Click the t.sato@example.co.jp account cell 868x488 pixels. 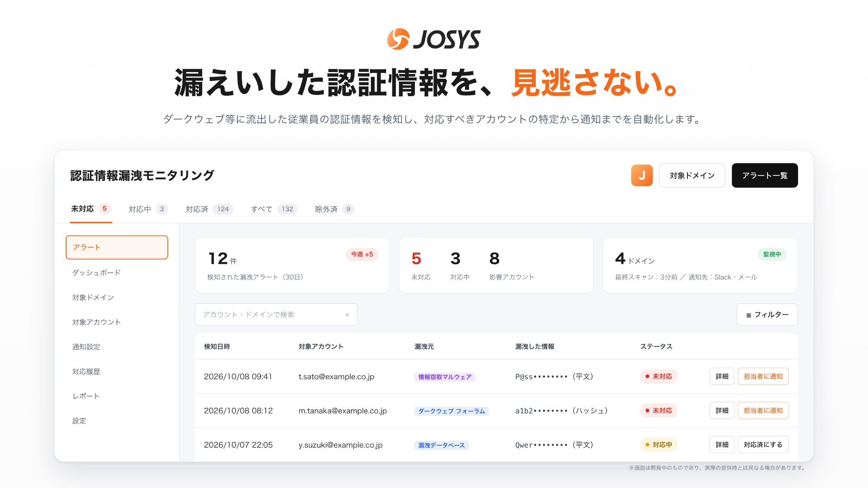tap(337, 377)
